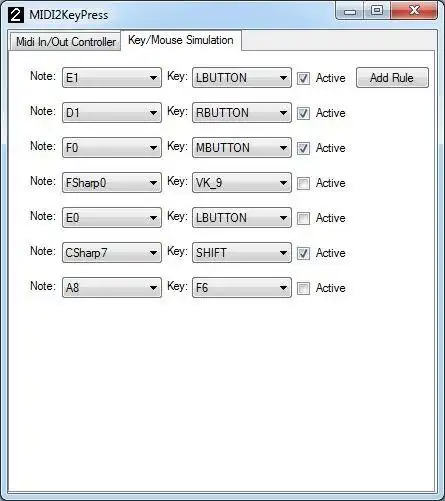
Task: Expand the Key dropdown showing MBUTTON
Action: pyautogui.click(x=242, y=148)
